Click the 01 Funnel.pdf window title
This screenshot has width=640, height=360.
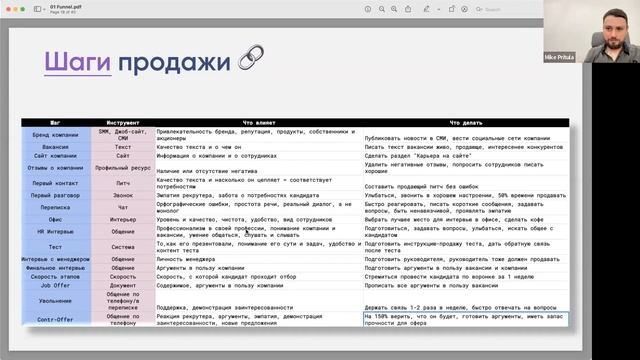tap(65, 7)
